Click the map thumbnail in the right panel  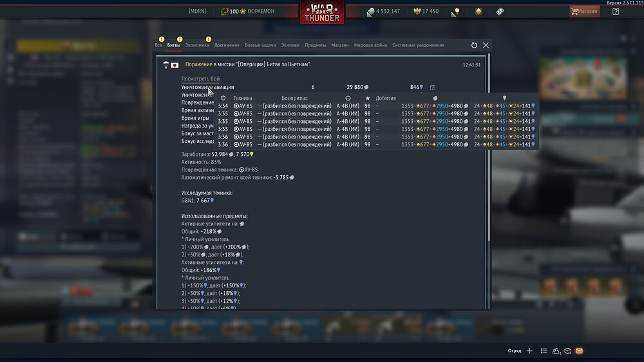tap(583, 78)
